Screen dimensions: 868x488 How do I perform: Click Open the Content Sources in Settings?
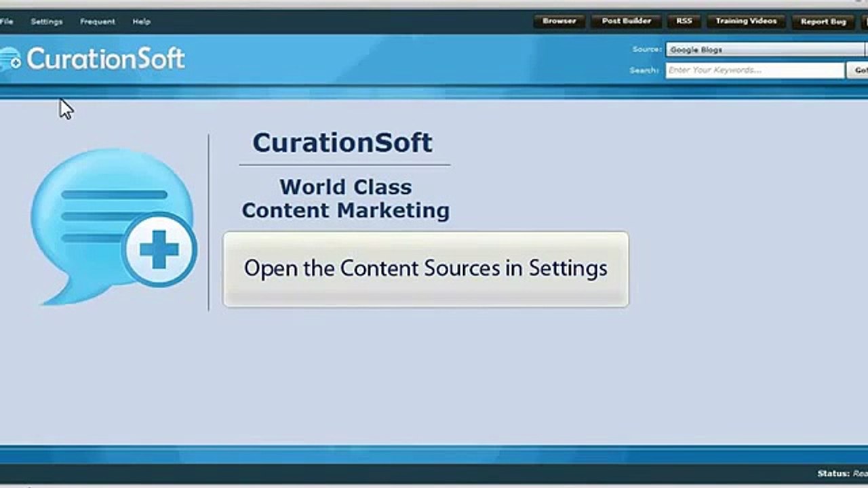coord(426,269)
